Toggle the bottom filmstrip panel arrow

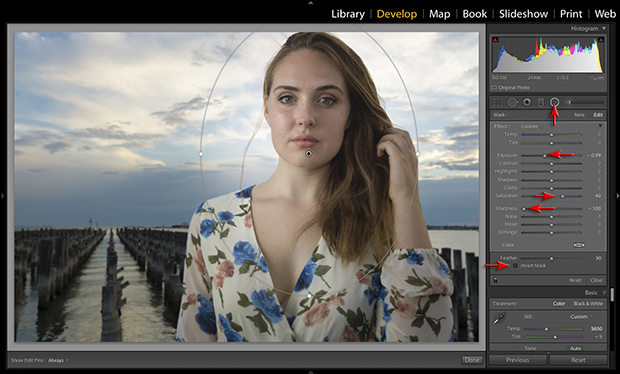[310, 372]
